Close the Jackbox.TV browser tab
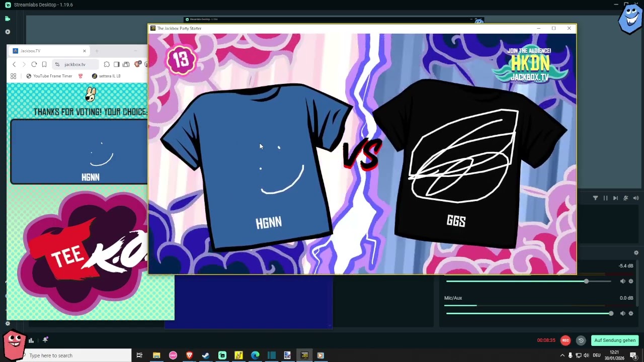644x362 pixels. (85, 51)
